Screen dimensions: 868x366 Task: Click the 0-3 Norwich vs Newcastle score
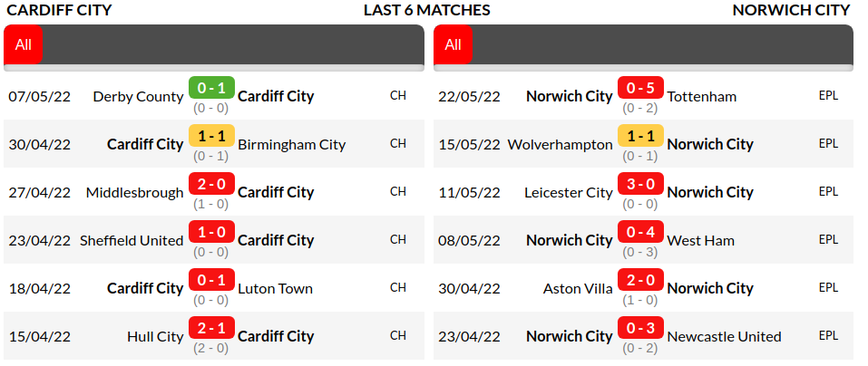point(640,329)
